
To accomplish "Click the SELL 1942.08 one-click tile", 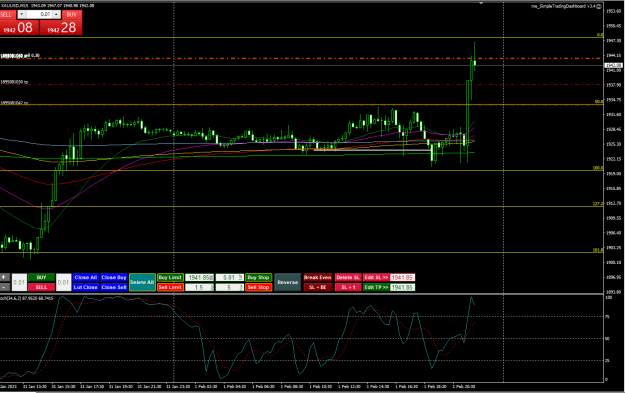I will (19, 28).
